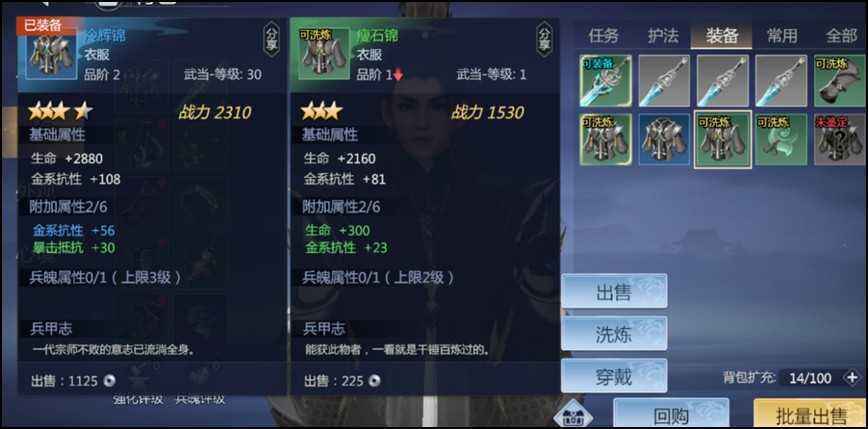868x429 pixels.
Task: Click 分享 share badge on 瘦石锦 panel
Action: click(x=545, y=39)
